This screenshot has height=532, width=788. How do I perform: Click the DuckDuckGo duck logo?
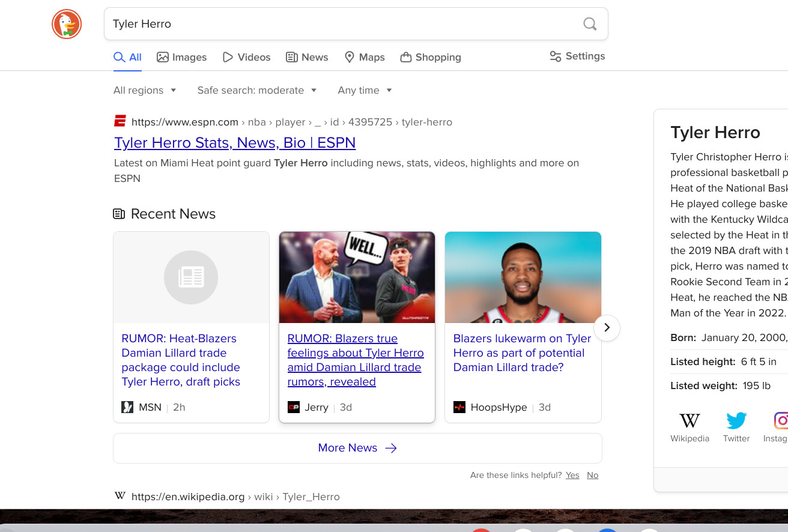pos(67,25)
